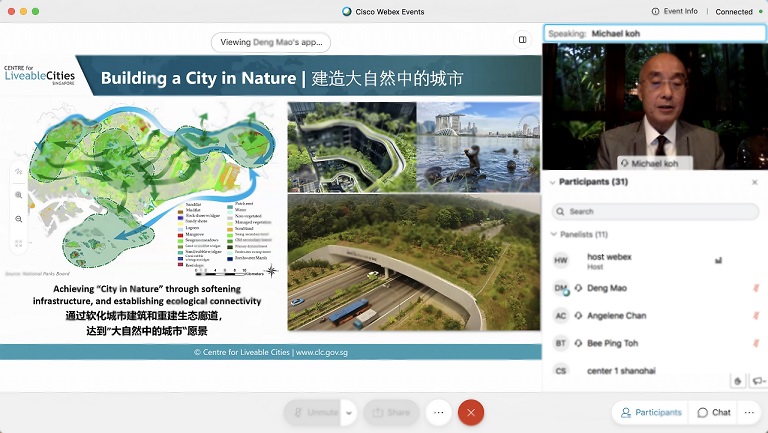Viewport: 768px width, 433px height.
Task: Zoom in on the shared content
Action: pos(18,195)
